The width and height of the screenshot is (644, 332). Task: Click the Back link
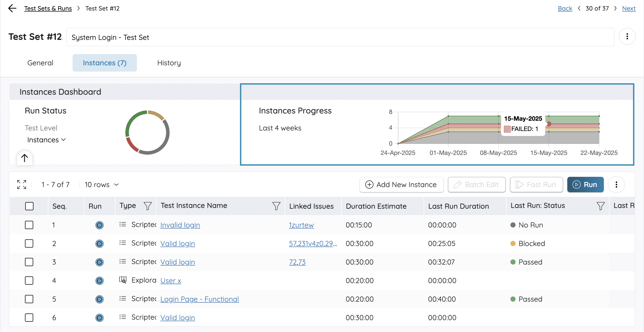[x=565, y=8]
